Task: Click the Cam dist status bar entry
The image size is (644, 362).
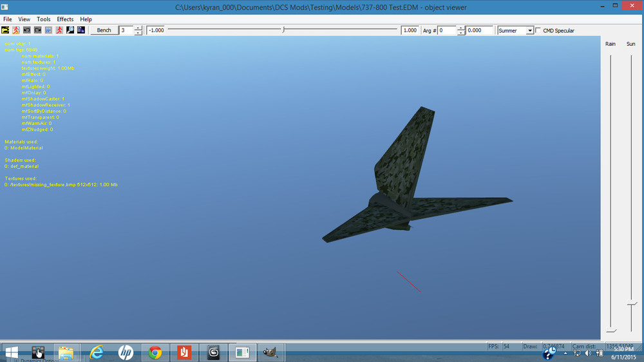Action: tap(584, 347)
